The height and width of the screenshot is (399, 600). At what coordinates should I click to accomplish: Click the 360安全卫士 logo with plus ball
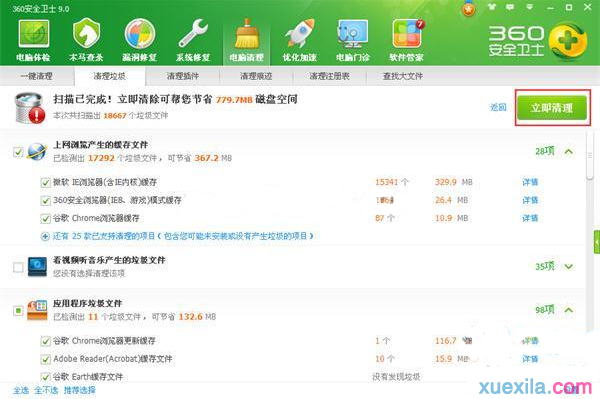point(538,41)
